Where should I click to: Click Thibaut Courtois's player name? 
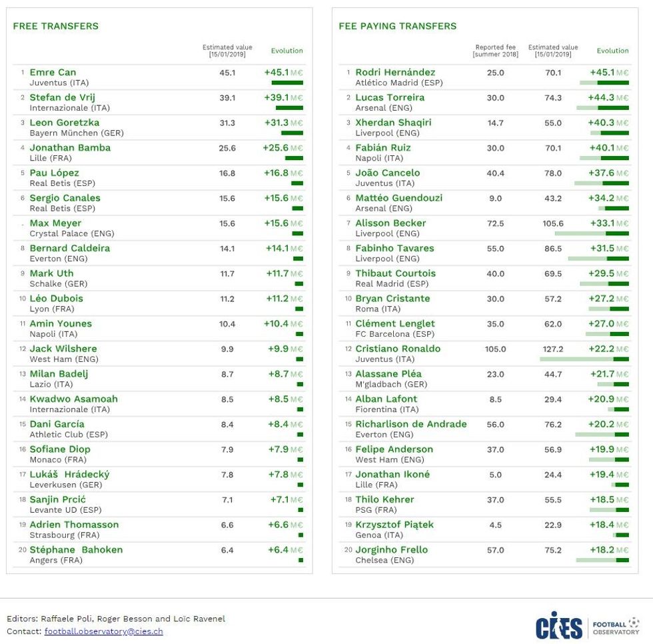point(395,273)
